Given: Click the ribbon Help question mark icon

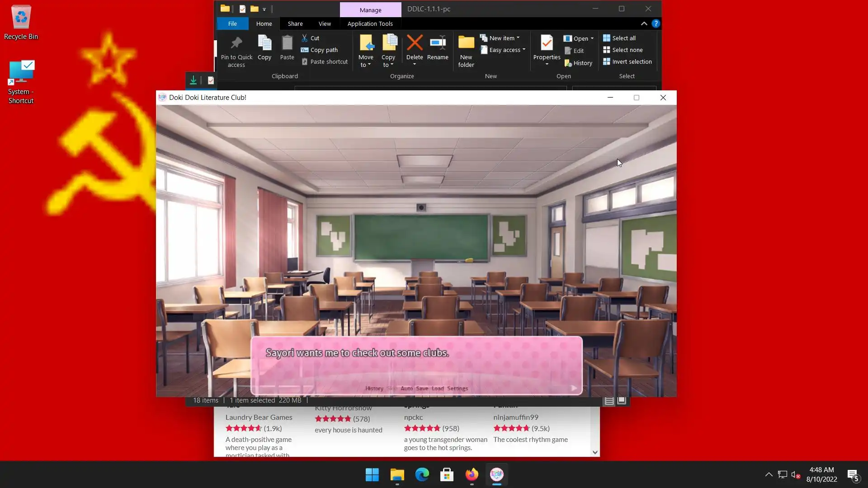Looking at the screenshot, I should [x=656, y=23].
